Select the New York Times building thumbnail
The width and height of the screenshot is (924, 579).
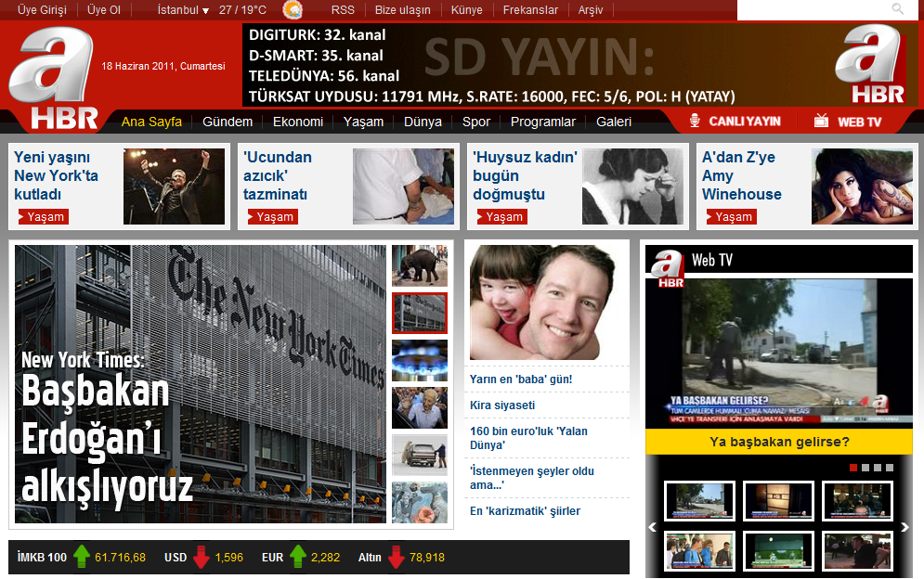[x=420, y=314]
